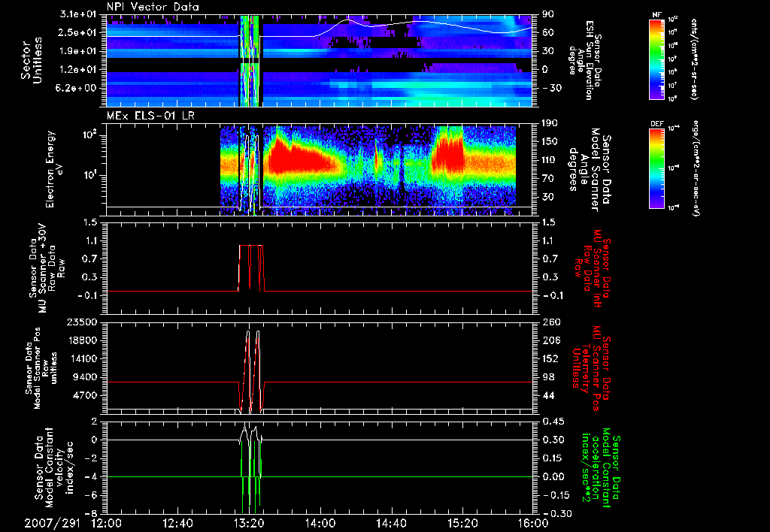Click the 260 telemetry tick label
770x532 pixels.
550,322
